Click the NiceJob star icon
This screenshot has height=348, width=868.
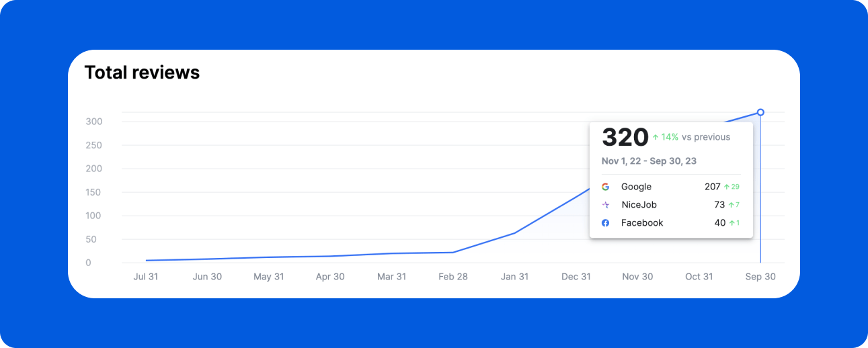(x=605, y=205)
